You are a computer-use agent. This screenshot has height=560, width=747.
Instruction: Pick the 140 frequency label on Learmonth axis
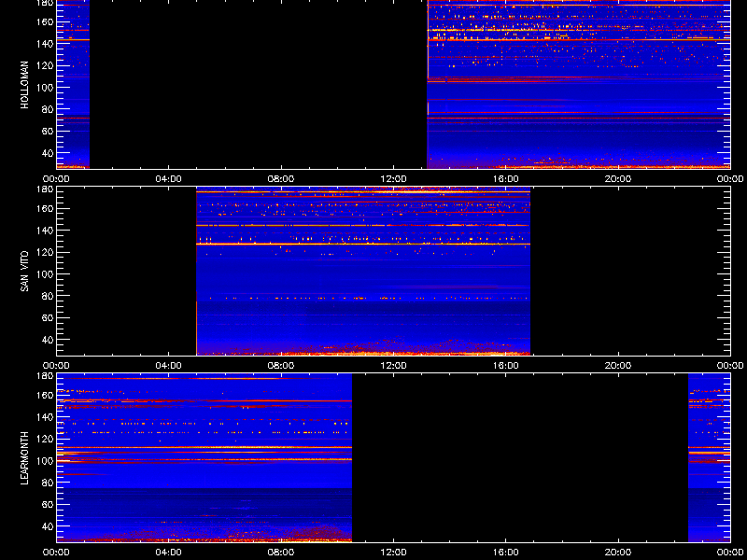point(46,416)
